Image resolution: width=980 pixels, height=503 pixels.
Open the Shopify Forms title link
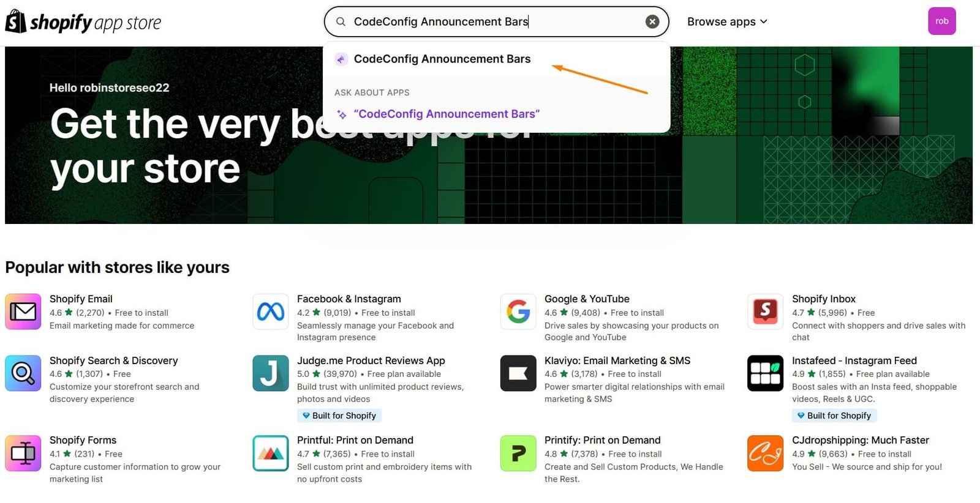tap(83, 441)
